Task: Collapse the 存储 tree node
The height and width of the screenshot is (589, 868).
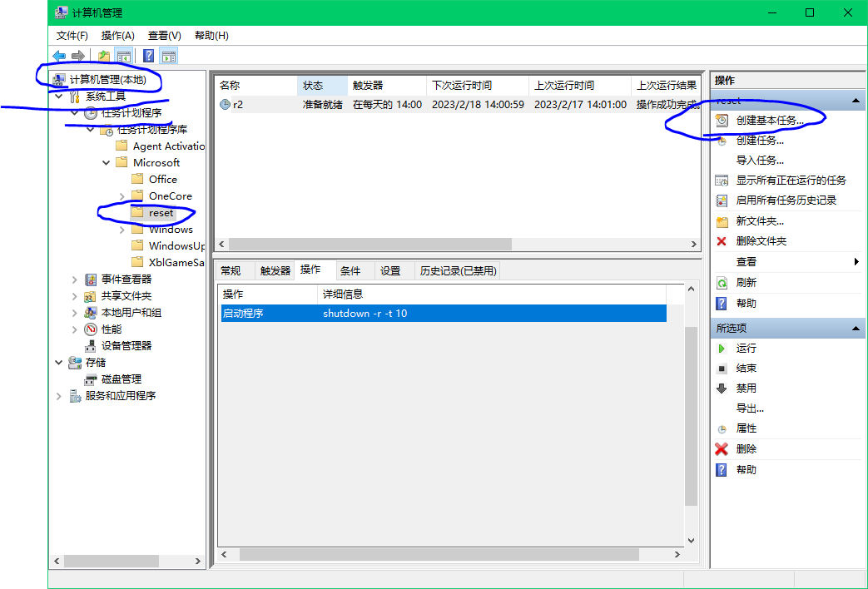Action: point(59,363)
